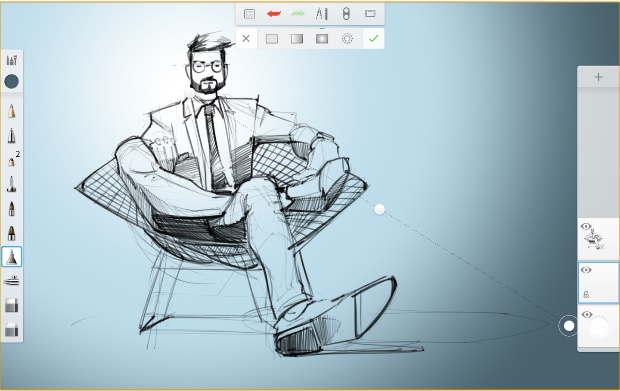620x391 pixels.
Task: Choose the radial gradient fill mode
Action: click(322, 39)
